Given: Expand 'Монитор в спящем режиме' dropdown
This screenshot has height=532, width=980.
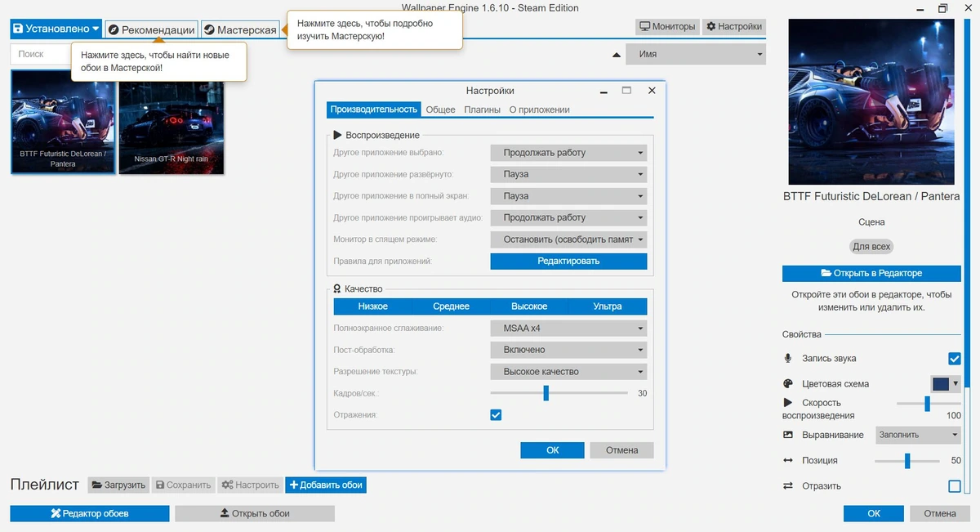Looking at the screenshot, I should tap(568, 239).
